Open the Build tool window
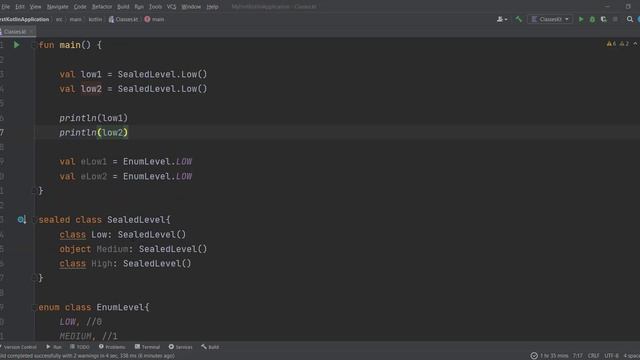 click(x=210, y=347)
